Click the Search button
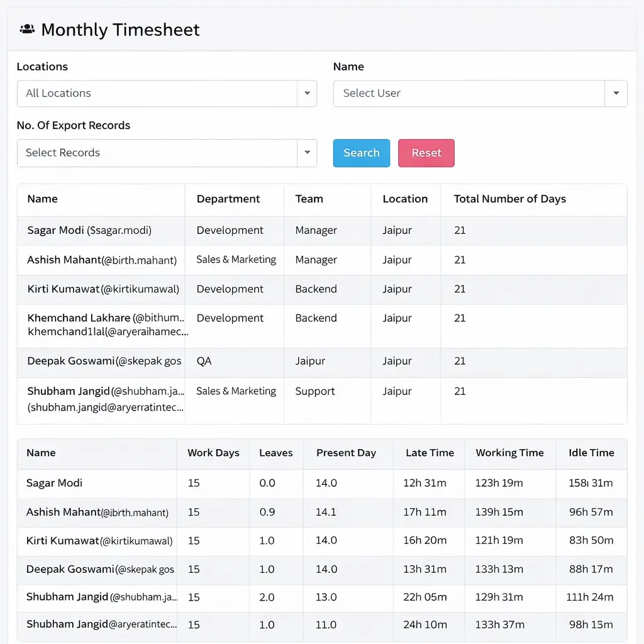The height and width of the screenshot is (644, 644). 361,153
